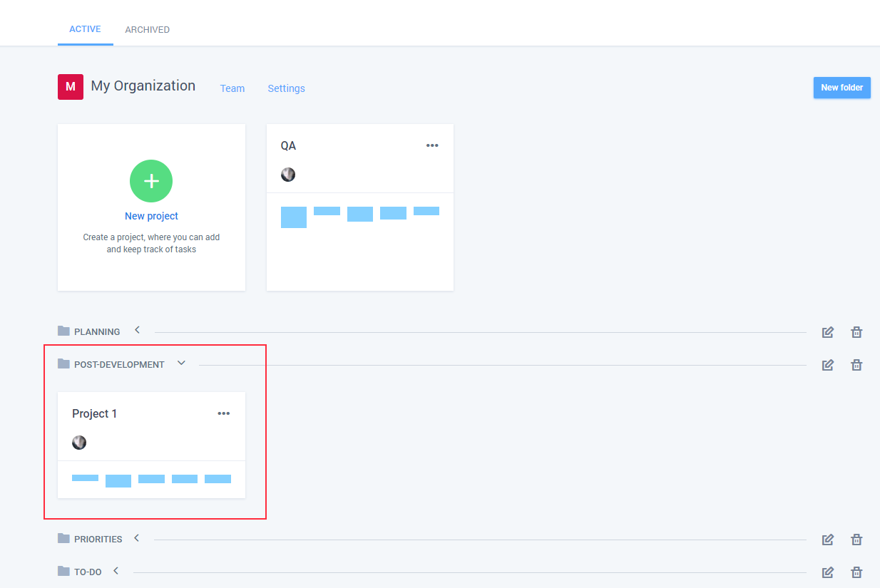The width and height of the screenshot is (880, 588).
Task: Click the 'Create a project' description text
Action: click(151, 243)
